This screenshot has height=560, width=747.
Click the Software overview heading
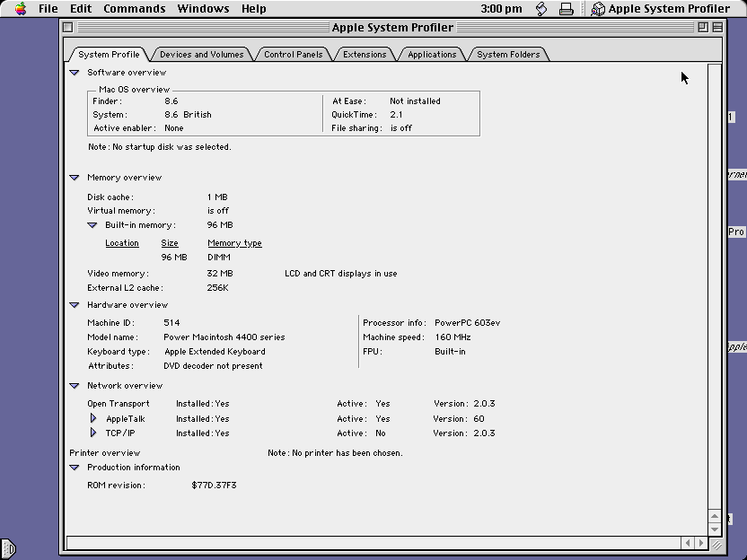pos(127,73)
